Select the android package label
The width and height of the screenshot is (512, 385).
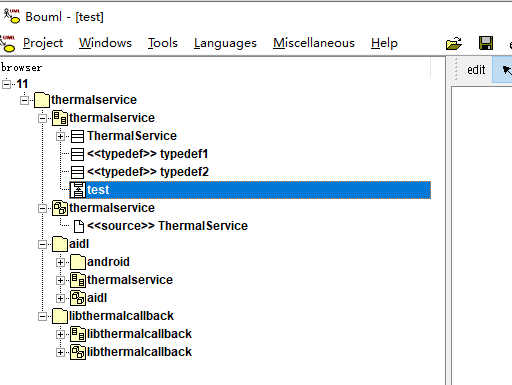pyautogui.click(x=108, y=262)
